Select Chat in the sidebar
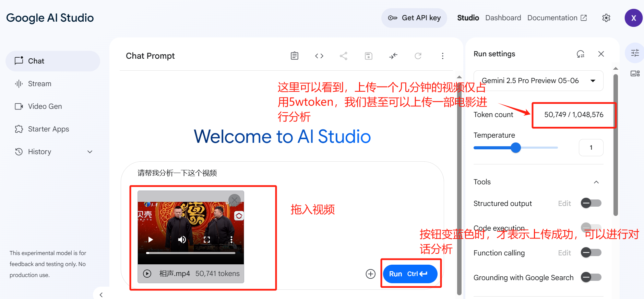This screenshot has height=299, width=644. pyautogui.click(x=53, y=61)
